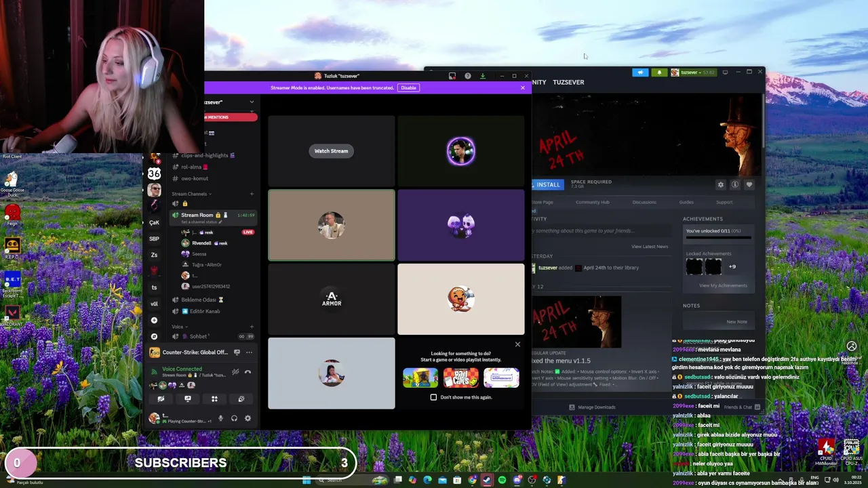Open Guides link in Steam

(686, 202)
